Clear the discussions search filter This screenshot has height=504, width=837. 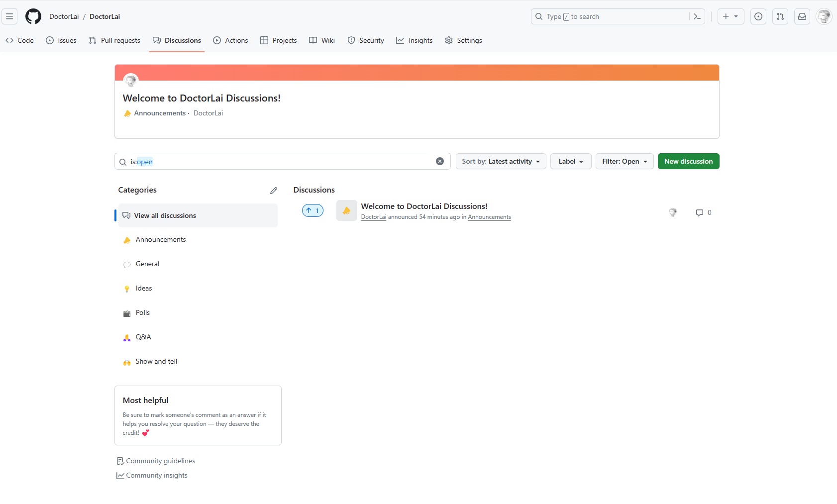point(440,161)
